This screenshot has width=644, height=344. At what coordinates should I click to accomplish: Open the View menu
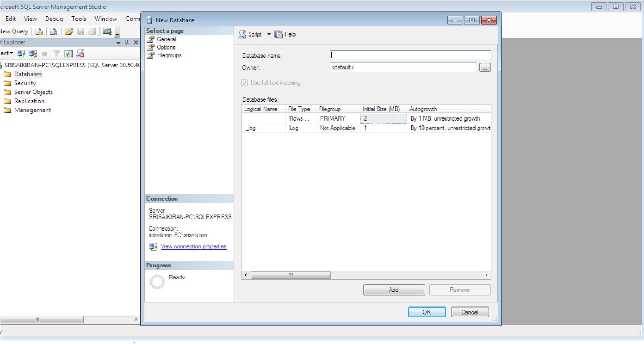coord(31,19)
